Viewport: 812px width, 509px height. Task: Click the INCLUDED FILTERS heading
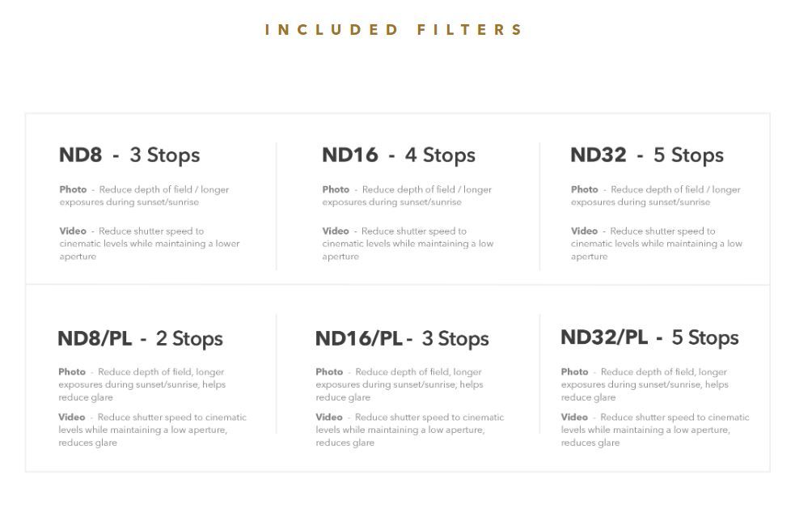click(394, 30)
